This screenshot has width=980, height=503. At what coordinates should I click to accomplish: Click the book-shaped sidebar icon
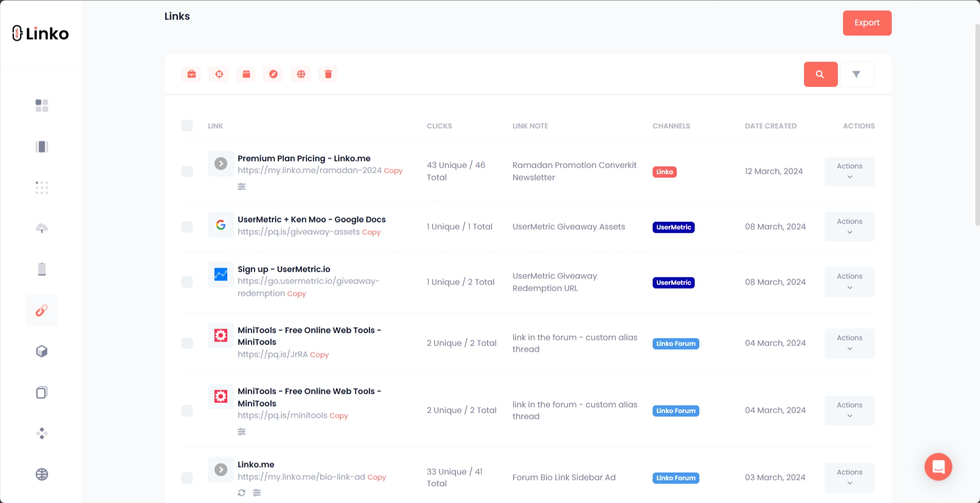pos(42,147)
